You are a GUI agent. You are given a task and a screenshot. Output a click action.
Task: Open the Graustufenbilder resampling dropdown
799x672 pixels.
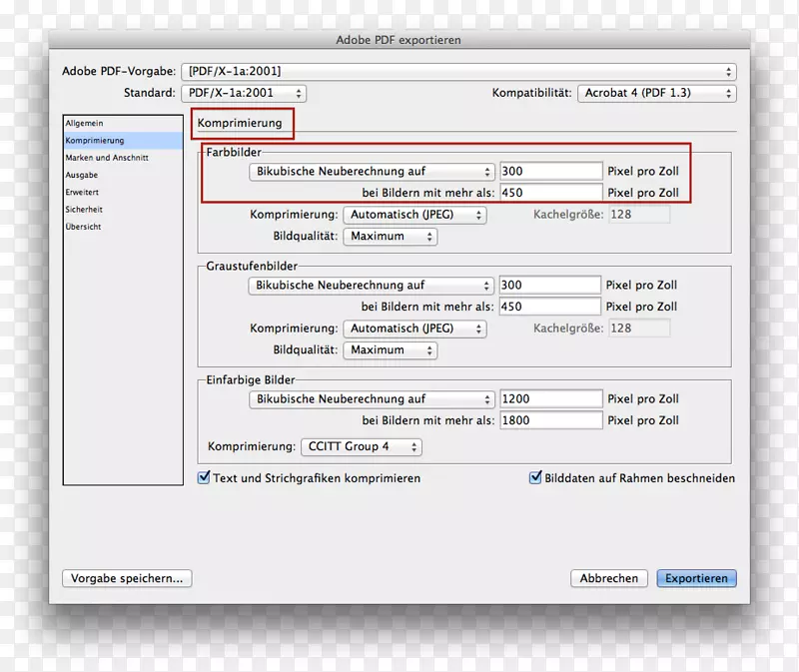[370, 285]
